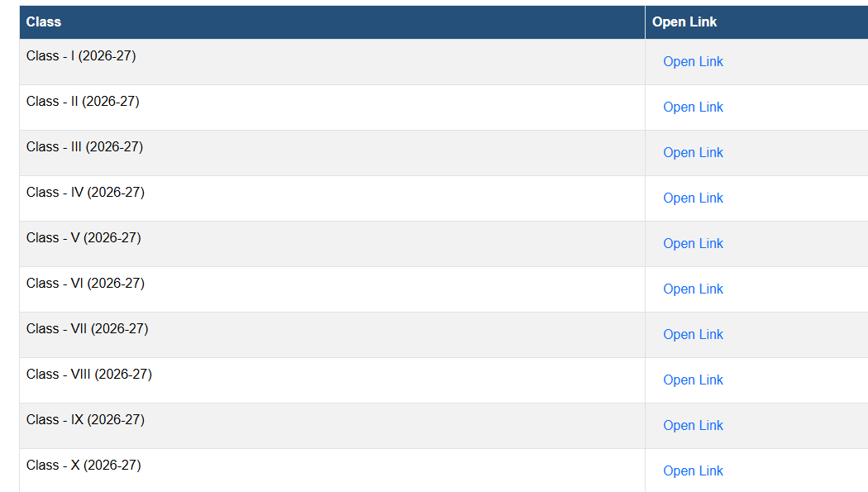The image size is (868, 492).
Task: Select the Class - X (2026-27) cell text
Action: [x=83, y=465]
